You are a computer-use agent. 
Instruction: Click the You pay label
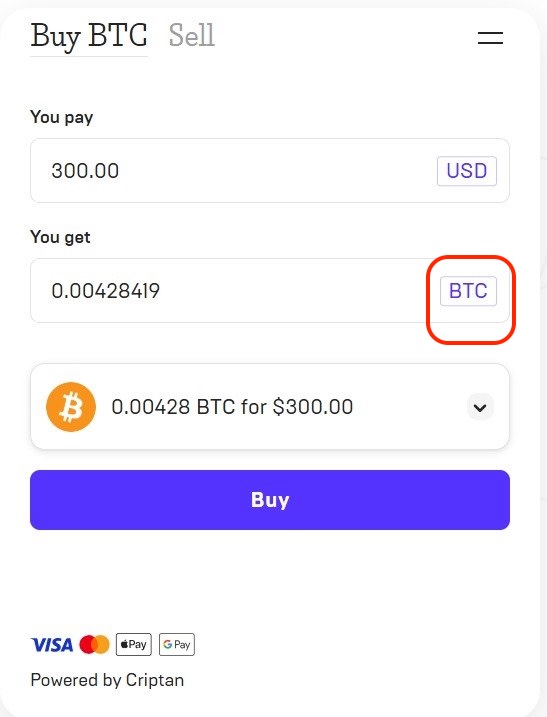61,117
